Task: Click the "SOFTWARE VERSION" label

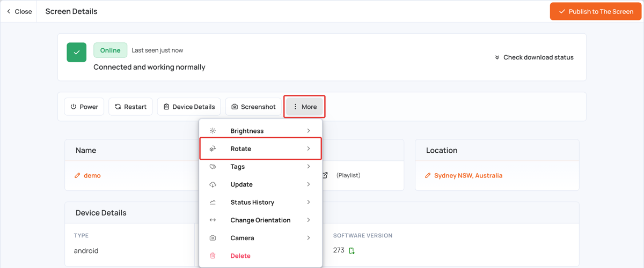Action: click(363, 236)
